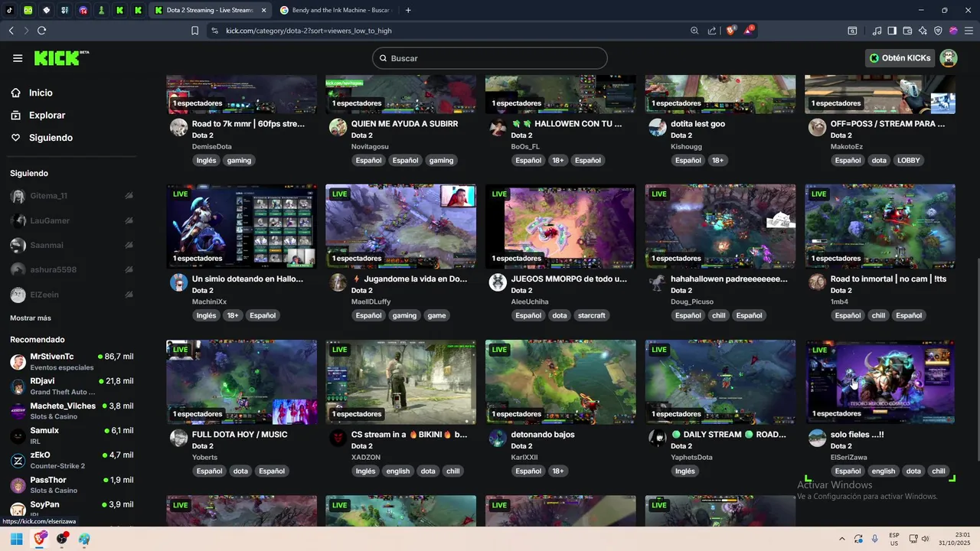Show hidden system tray icons
This screenshot has height=551, width=980.
(x=842, y=539)
